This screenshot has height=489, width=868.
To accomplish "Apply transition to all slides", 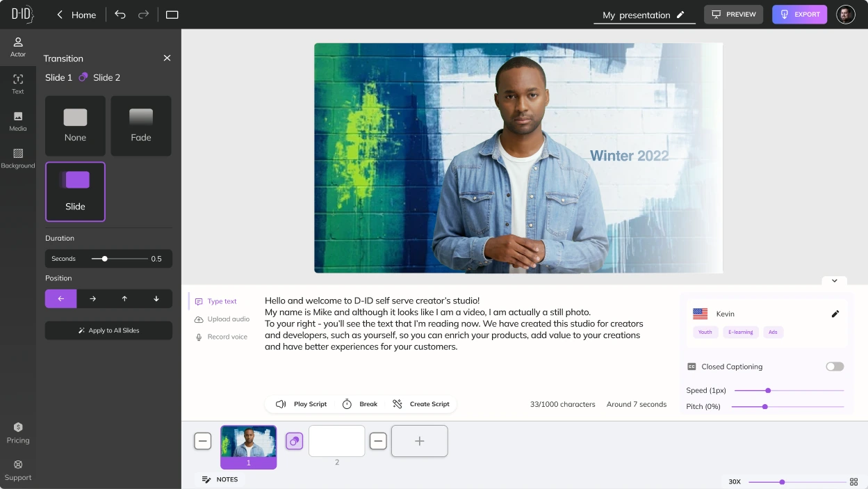I will [108, 330].
